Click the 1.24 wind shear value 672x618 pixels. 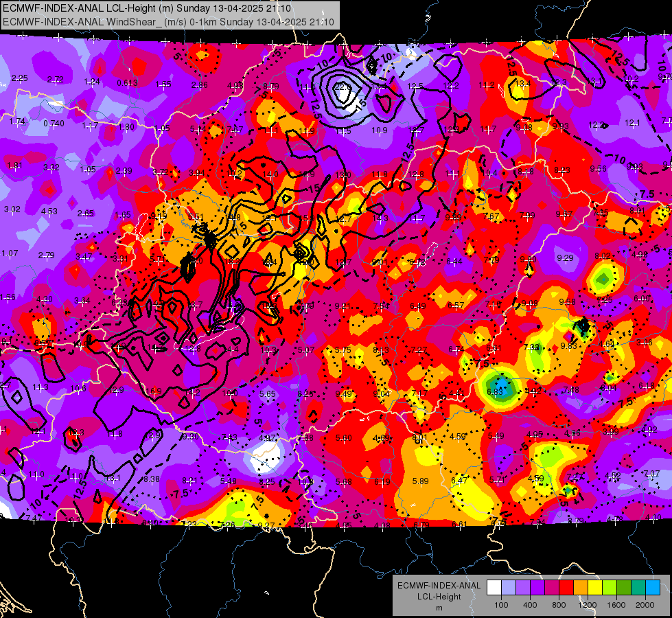click(x=92, y=82)
